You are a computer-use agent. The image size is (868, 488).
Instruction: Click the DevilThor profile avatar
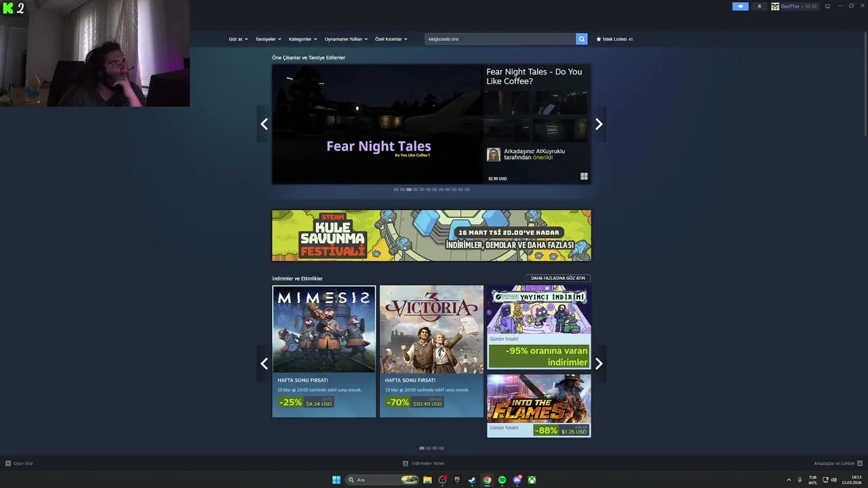coord(775,6)
